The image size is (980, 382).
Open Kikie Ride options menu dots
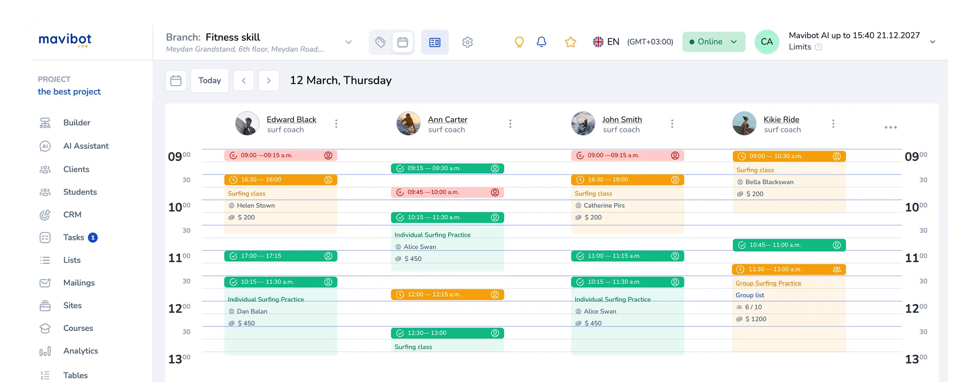[x=833, y=124]
